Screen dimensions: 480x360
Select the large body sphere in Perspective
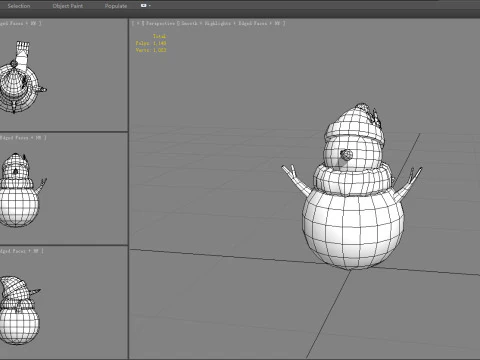353,230
